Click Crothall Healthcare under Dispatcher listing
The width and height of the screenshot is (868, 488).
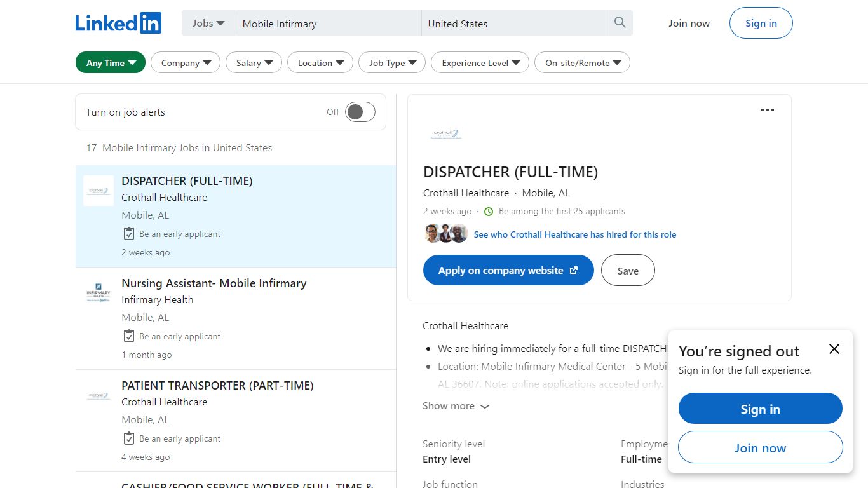coord(165,198)
